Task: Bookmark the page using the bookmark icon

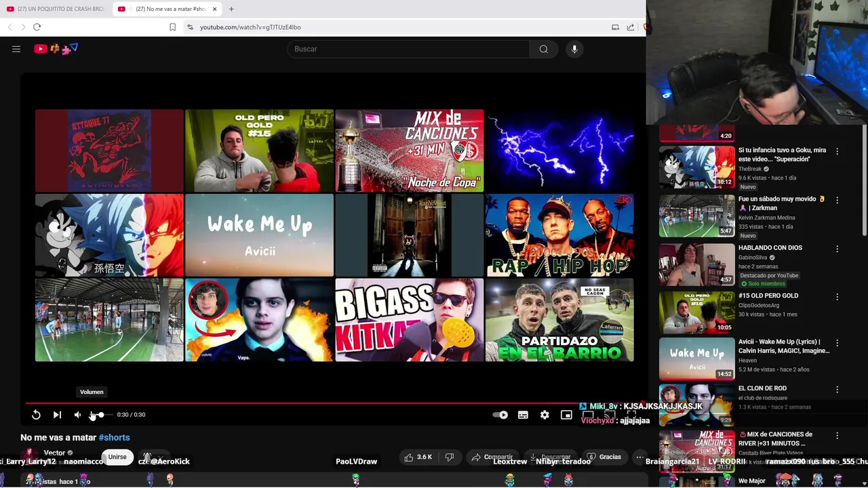Action: coord(172,27)
